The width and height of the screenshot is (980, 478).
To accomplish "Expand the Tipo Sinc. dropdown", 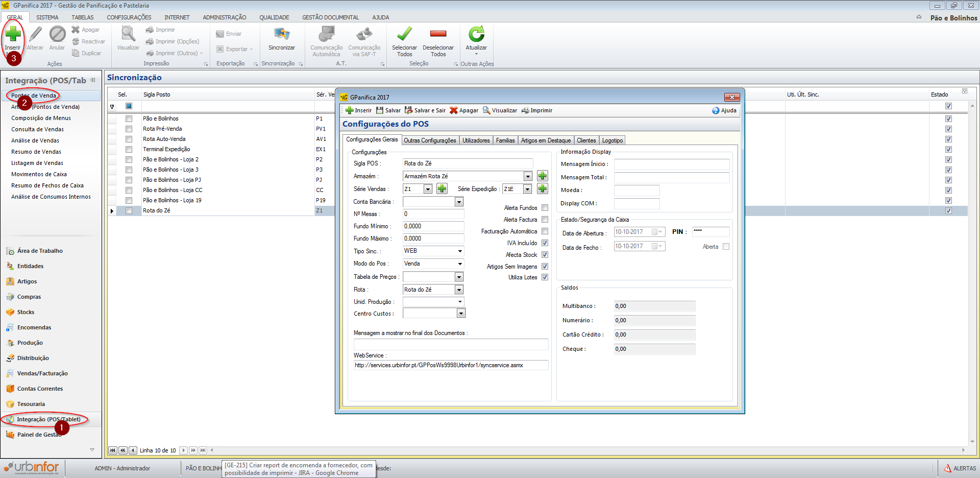I will click(x=459, y=251).
